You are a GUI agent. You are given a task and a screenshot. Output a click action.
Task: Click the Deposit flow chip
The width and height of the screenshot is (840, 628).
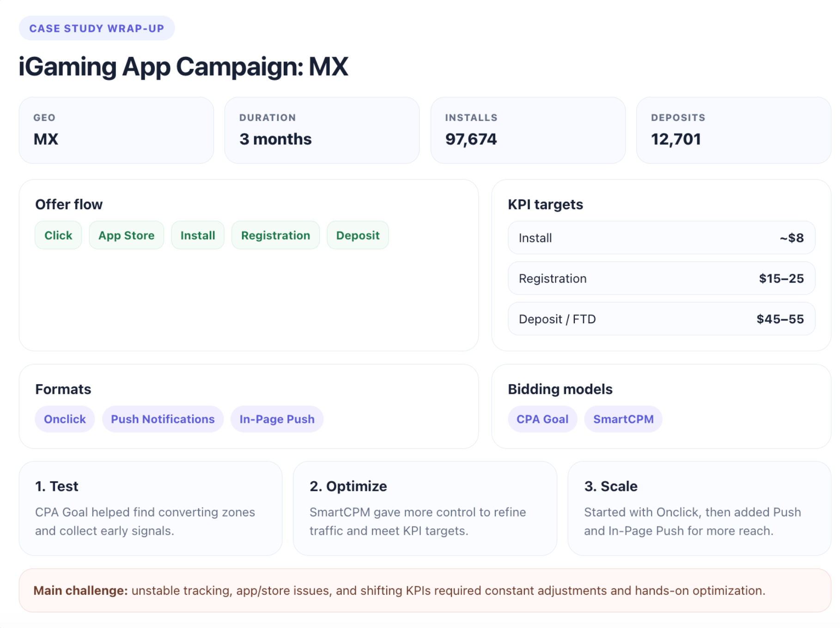(x=358, y=235)
